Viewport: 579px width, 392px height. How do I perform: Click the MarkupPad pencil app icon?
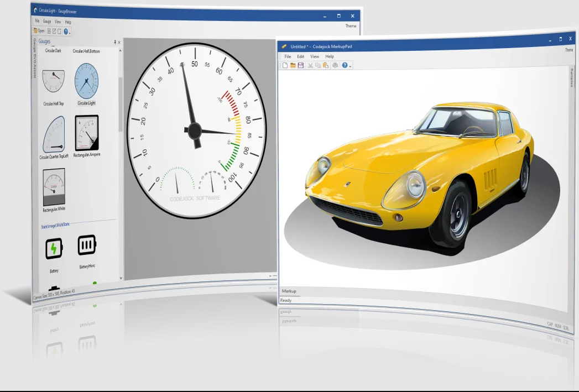tap(284, 46)
